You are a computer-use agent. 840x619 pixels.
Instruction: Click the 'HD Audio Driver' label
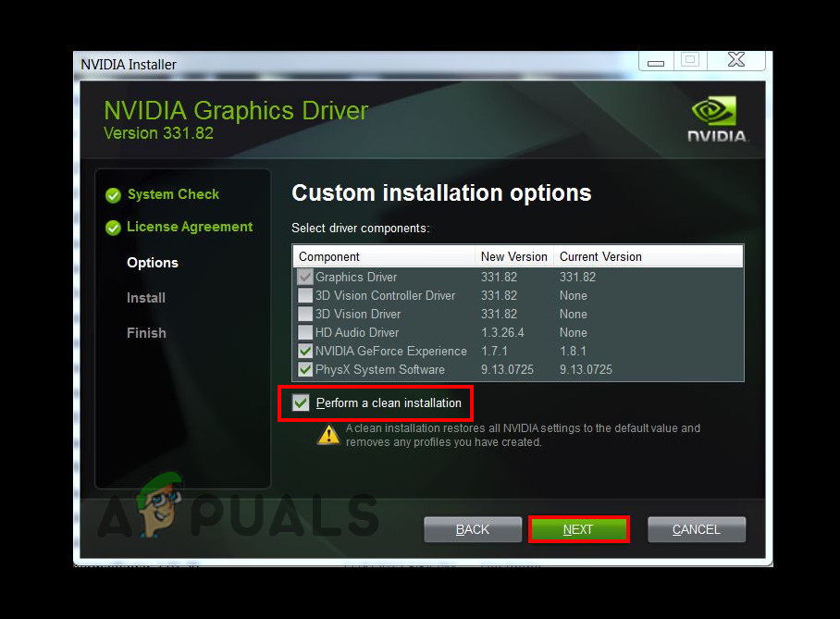(x=357, y=332)
